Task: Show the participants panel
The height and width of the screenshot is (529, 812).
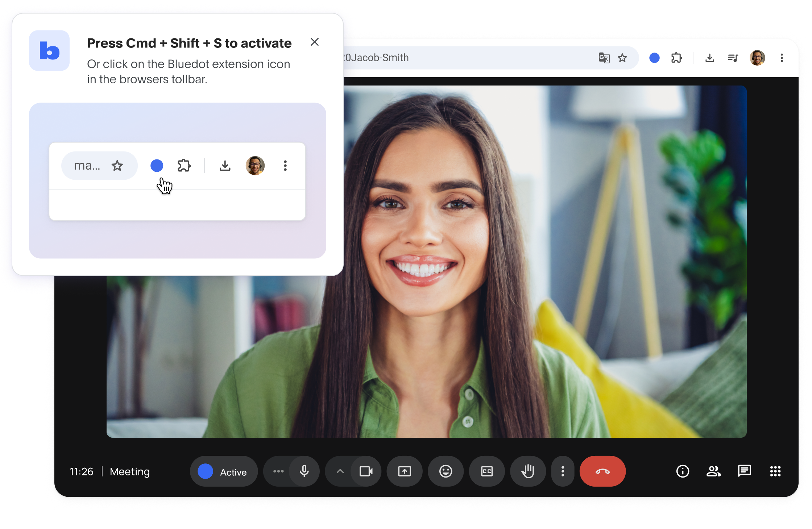Action: coord(713,471)
